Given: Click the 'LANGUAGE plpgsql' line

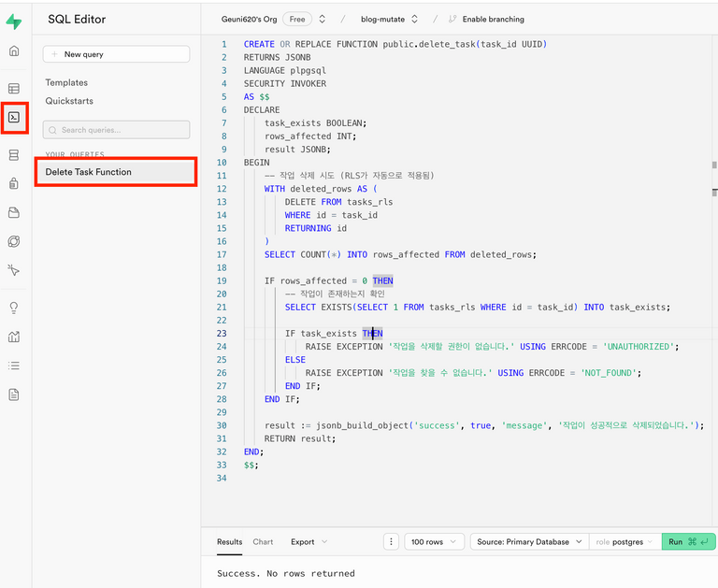Looking at the screenshot, I should click(285, 70).
